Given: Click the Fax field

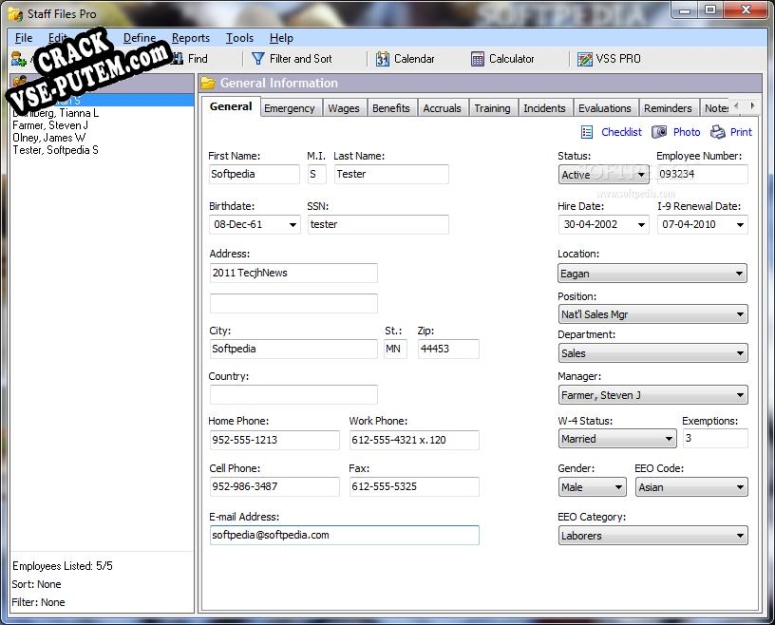Looking at the screenshot, I should (x=414, y=487).
